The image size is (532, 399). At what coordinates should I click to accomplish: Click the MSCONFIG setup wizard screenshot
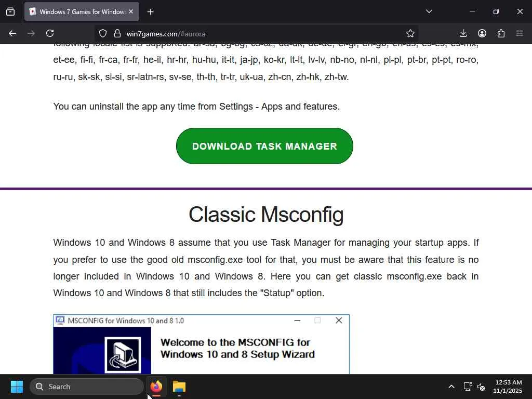pyautogui.click(x=201, y=344)
